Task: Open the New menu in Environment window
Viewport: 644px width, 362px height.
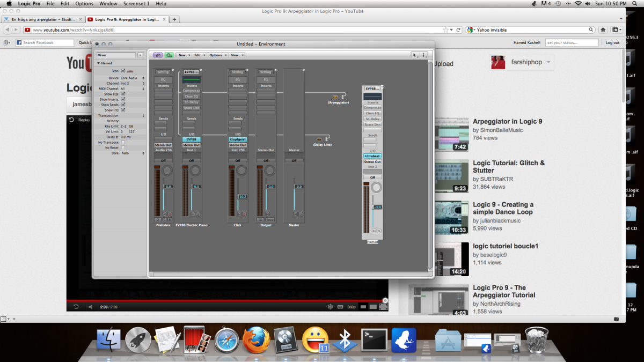Action: tap(184, 55)
